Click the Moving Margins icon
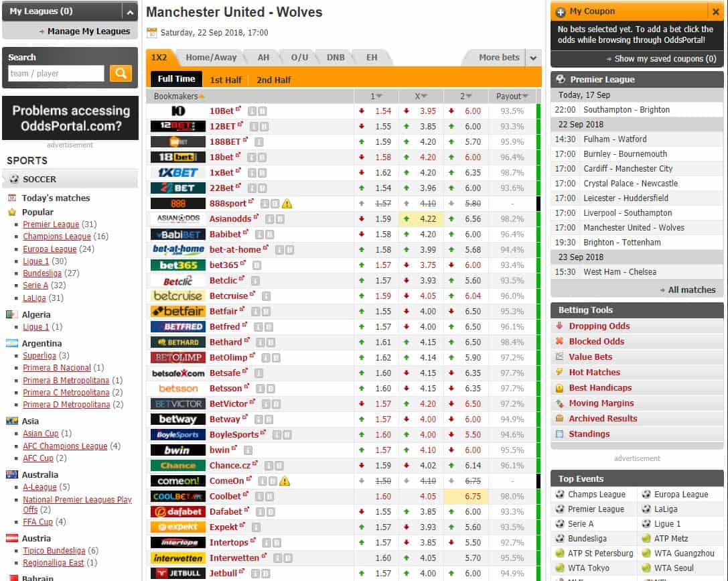The image size is (728, 581). click(x=559, y=403)
